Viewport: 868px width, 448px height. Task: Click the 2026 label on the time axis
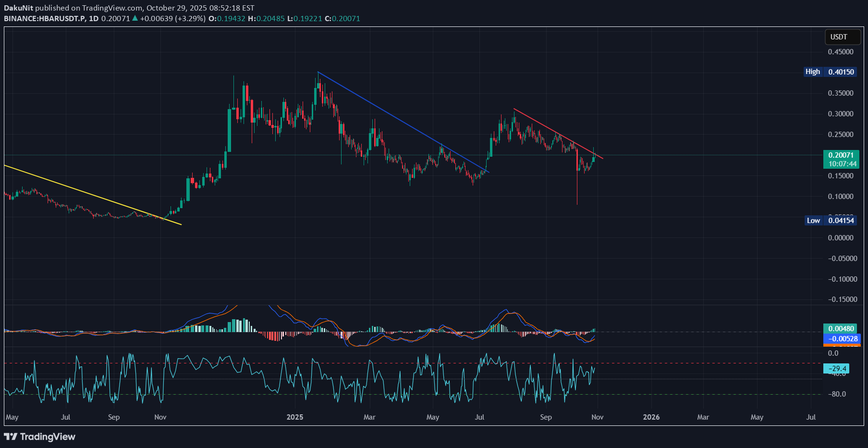click(651, 417)
